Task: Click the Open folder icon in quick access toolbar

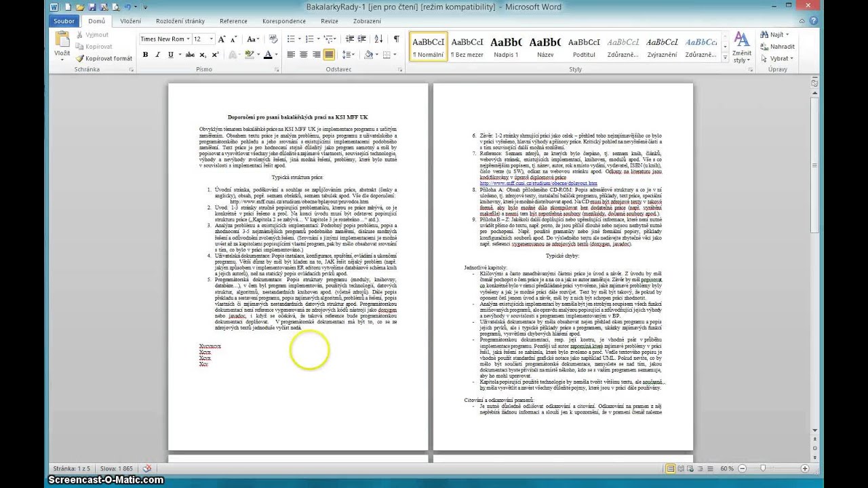Action: click(x=80, y=7)
